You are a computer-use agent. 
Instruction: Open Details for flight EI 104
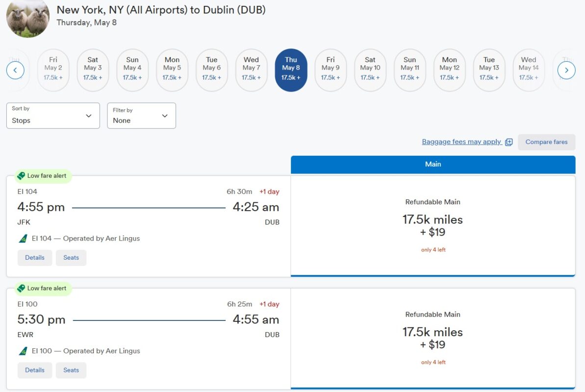(x=34, y=257)
